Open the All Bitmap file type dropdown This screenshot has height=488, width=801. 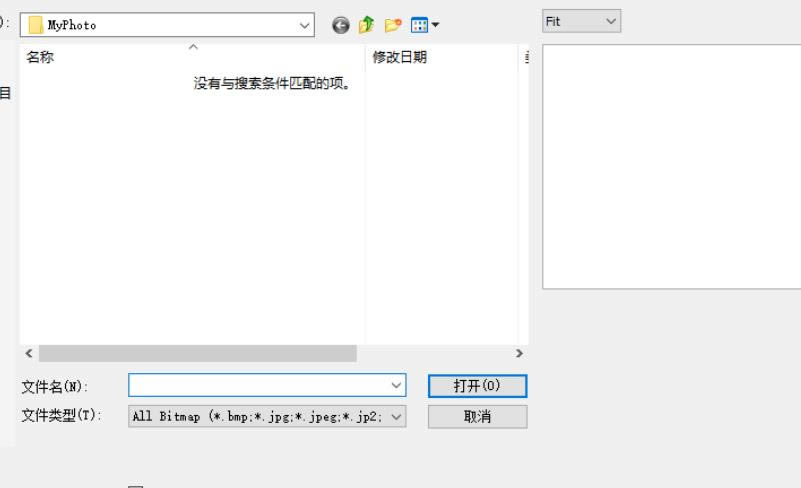(267, 416)
